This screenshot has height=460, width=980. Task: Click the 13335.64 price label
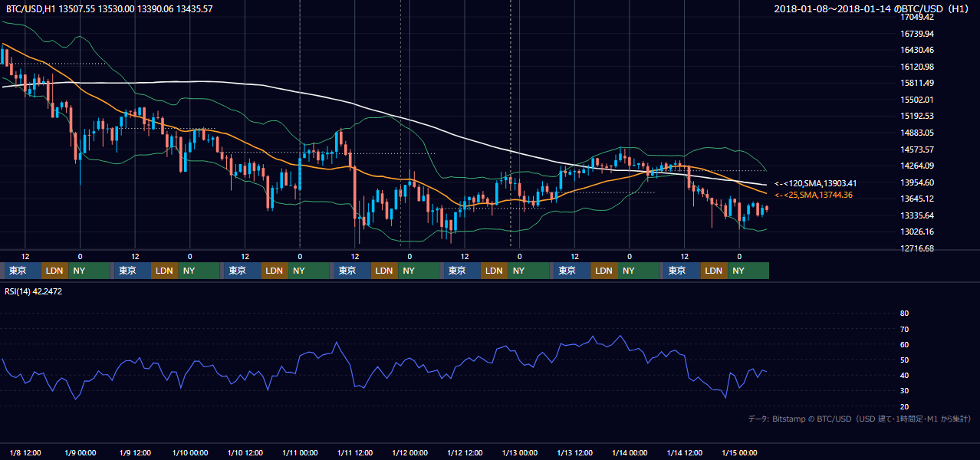[916, 215]
